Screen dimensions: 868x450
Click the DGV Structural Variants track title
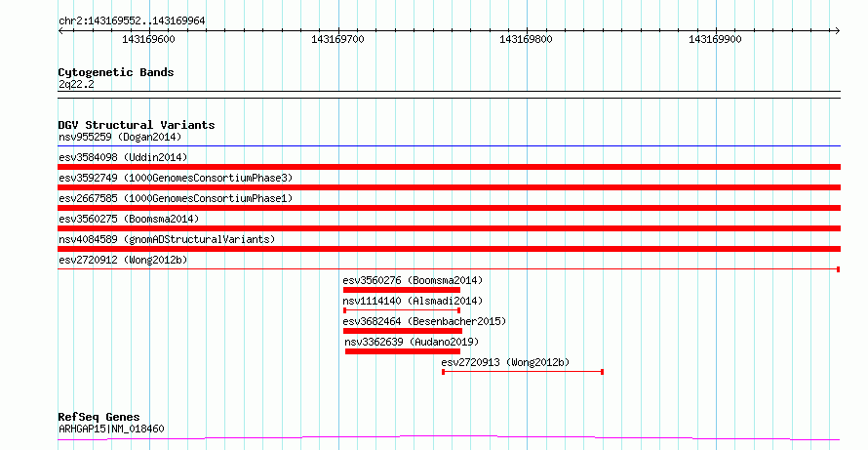coord(137,125)
